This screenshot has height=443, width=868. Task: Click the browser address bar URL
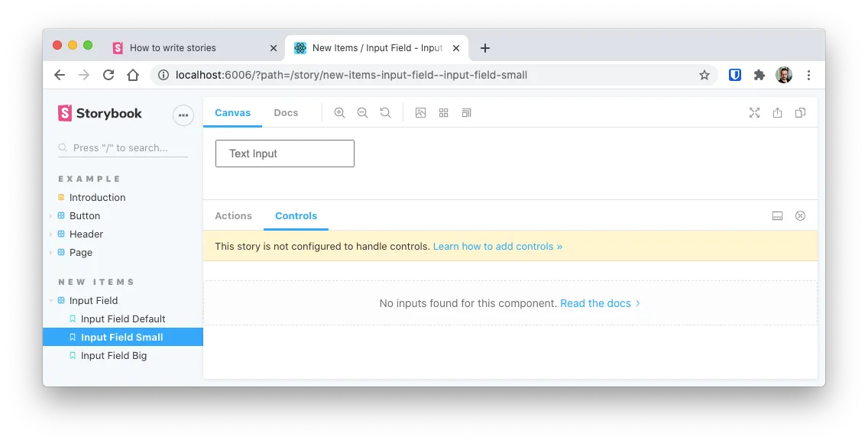351,75
